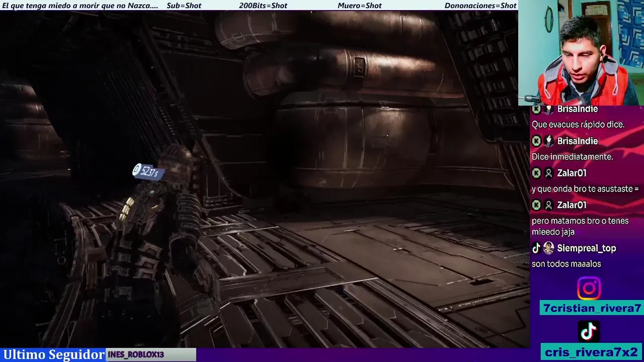Click BrisaIndie avatar above 'Dice inmediatamente.'
Screen dimensions: 644x362
point(549,141)
